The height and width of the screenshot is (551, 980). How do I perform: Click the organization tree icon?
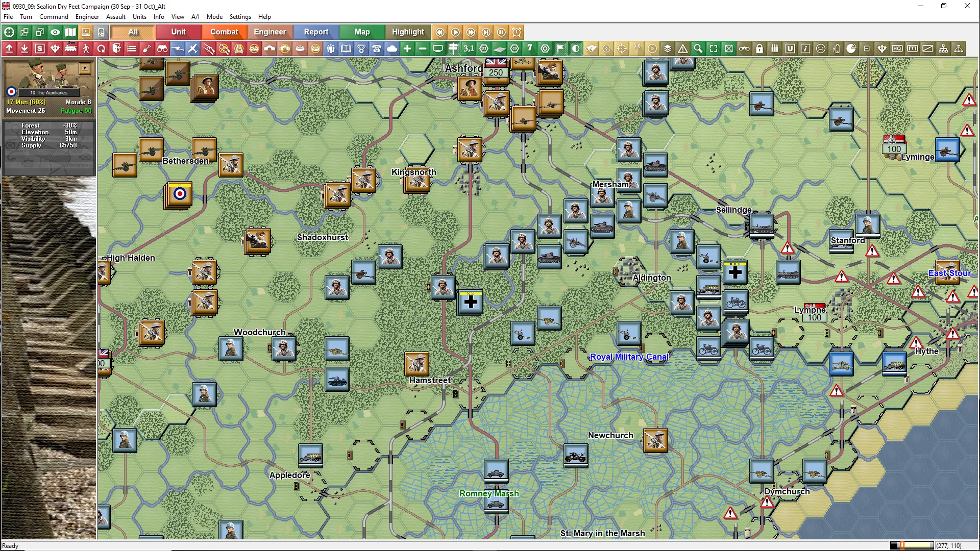[x=943, y=49]
